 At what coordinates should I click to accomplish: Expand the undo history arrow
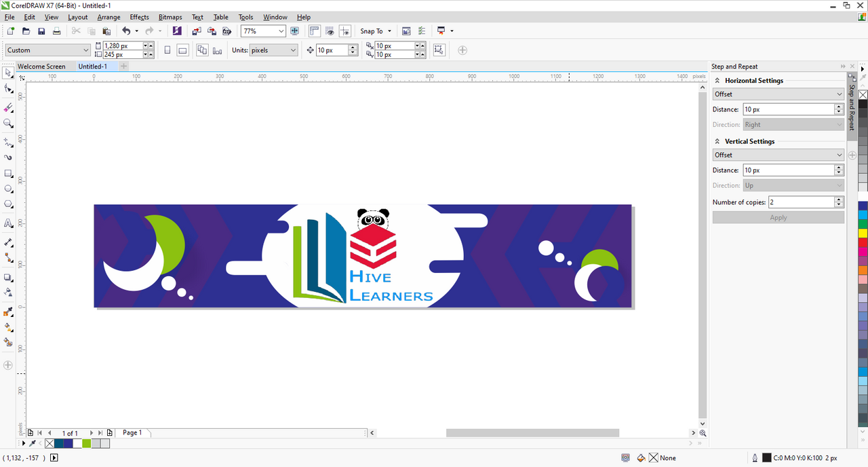pyautogui.click(x=136, y=31)
